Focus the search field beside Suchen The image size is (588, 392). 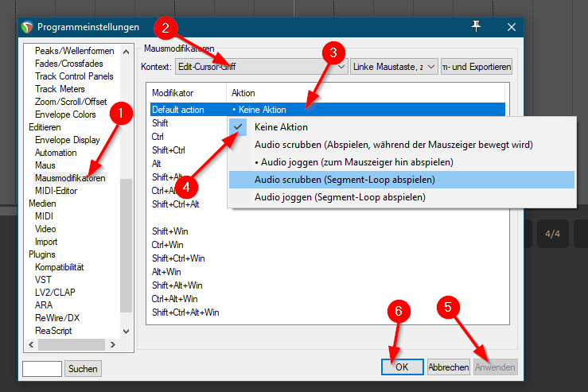tap(42, 369)
